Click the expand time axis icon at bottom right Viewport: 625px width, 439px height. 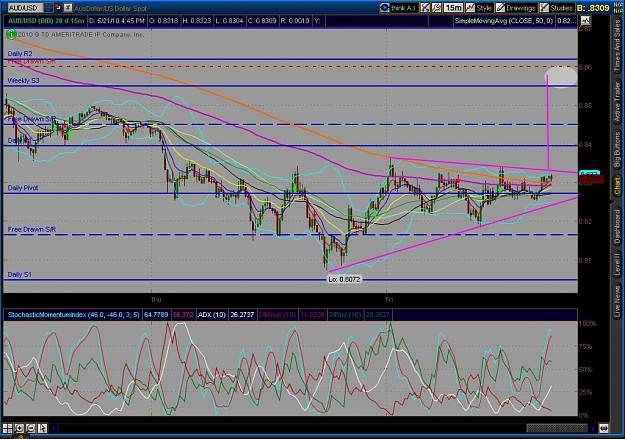pos(604,429)
